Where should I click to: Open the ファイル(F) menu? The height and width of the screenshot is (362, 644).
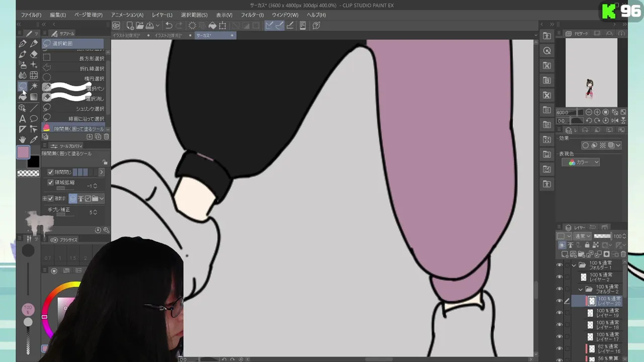(31, 15)
